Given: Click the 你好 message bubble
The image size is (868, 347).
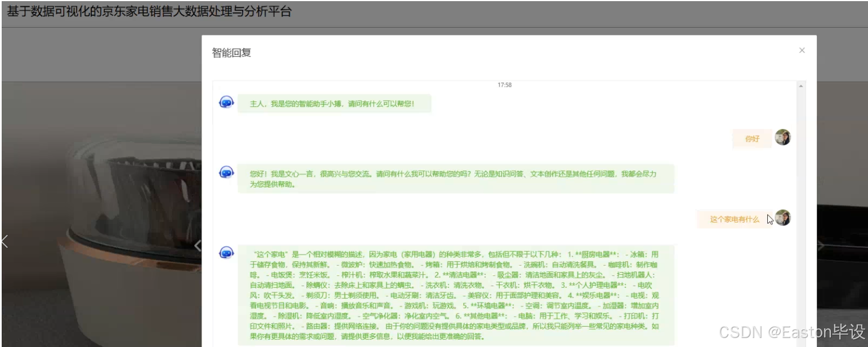Looking at the screenshot, I should point(752,139).
